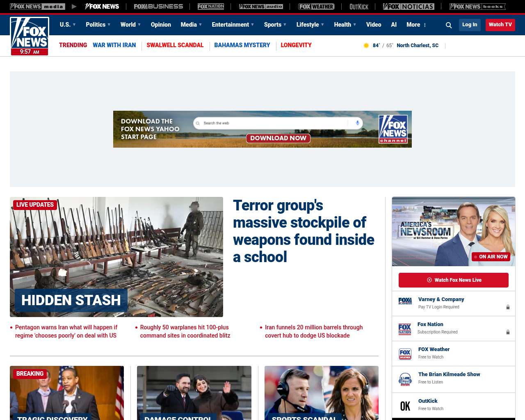Open the WAR WITH IRAN trending link
This screenshot has width=525, height=420.
pyautogui.click(x=114, y=45)
